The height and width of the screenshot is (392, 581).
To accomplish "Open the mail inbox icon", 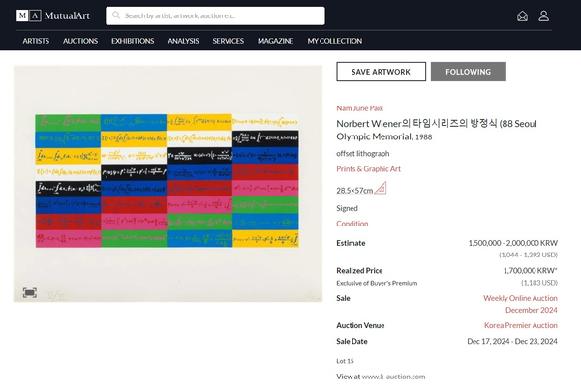I will [523, 15].
